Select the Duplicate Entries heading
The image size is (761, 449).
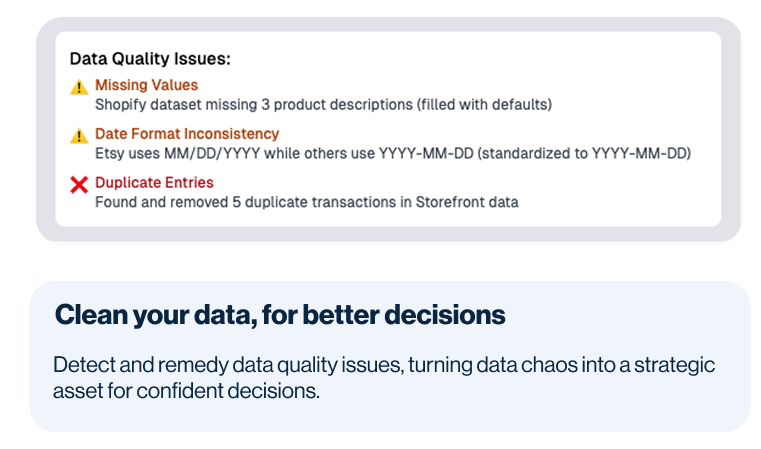(x=154, y=183)
